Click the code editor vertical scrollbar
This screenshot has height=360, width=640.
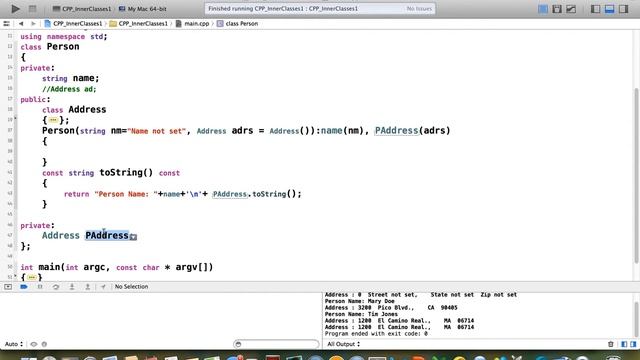(x=636, y=176)
